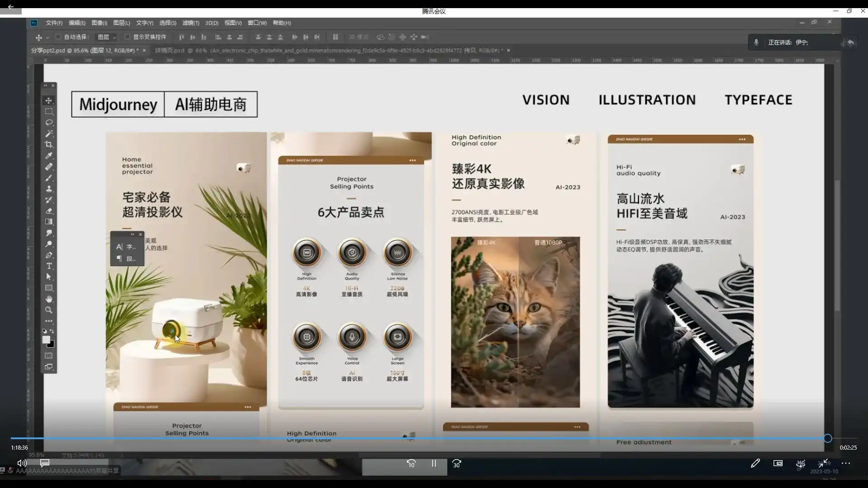Switch to the 详情页.psd document tab
Screen dimensions: 868x488
coord(170,50)
